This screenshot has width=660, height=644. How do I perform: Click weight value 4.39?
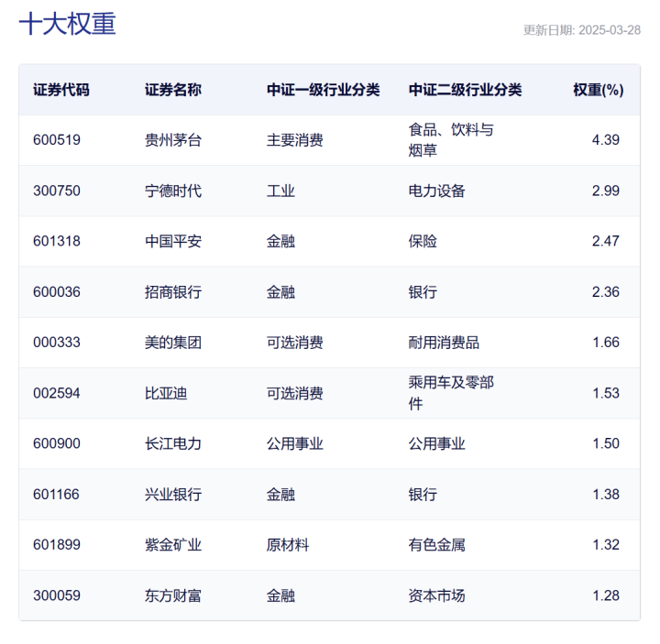pos(606,140)
